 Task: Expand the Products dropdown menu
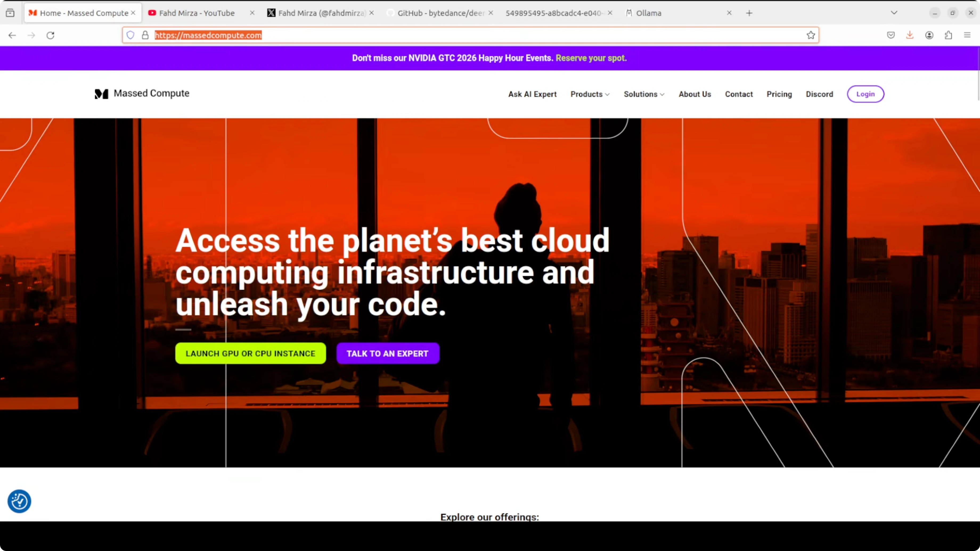[590, 94]
